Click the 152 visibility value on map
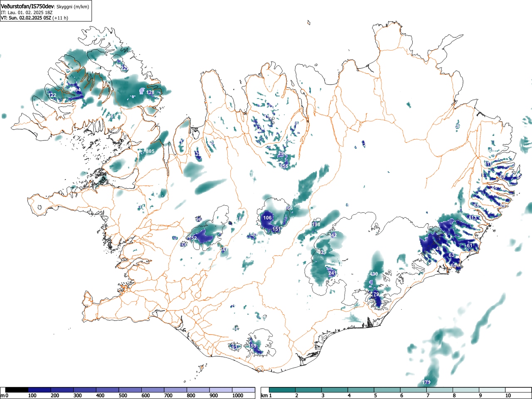 click(193, 238)
